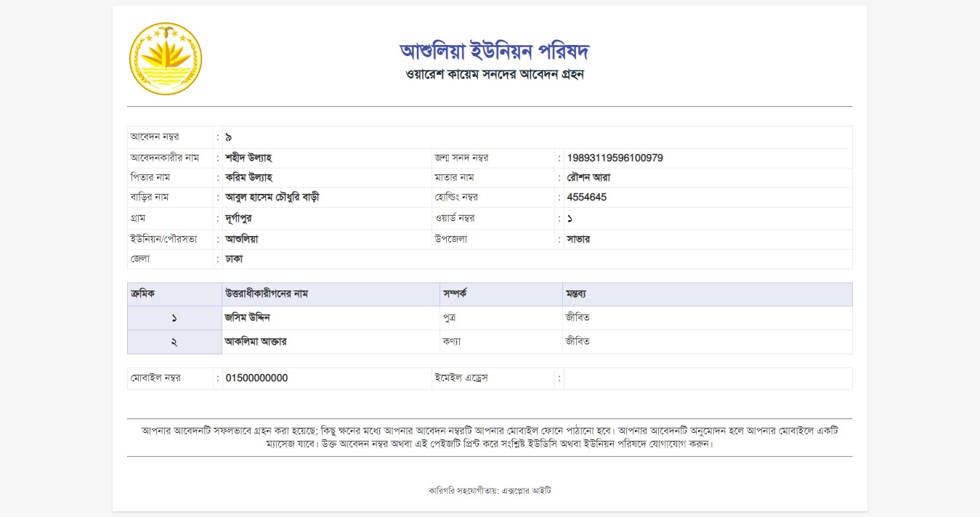Click application number value ৯
Image resolution: width=980 pixels, height=517 pixels.
(x=228, y=137)
